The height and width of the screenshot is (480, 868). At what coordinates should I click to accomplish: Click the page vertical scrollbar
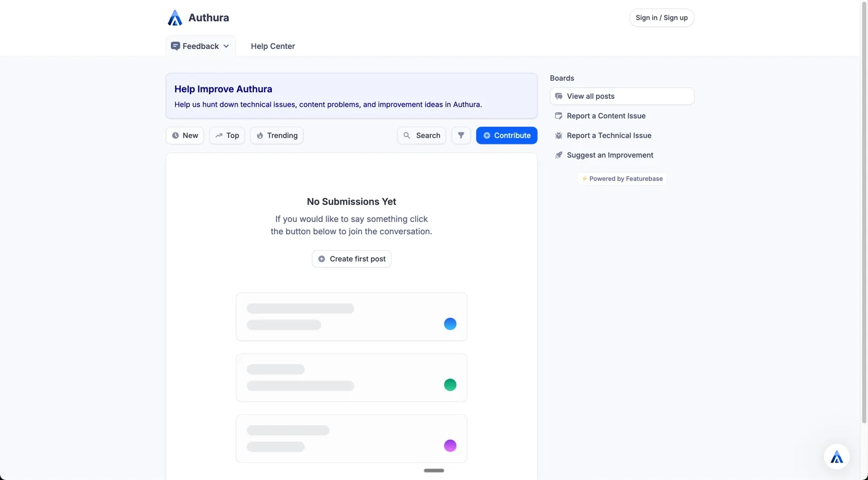[864, 212]
